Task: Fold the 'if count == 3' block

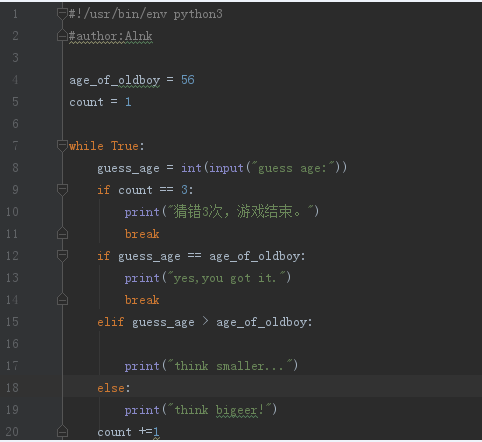Action: point(62,190)
